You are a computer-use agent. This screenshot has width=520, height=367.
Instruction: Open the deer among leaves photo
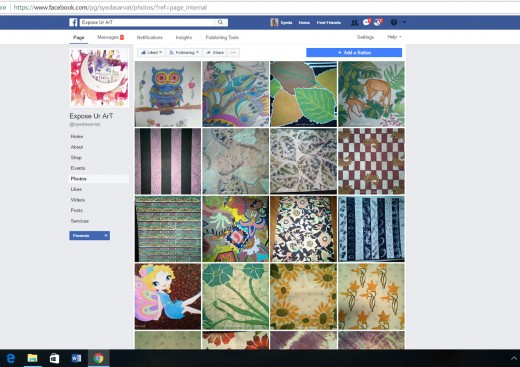(x=371, y=94)
